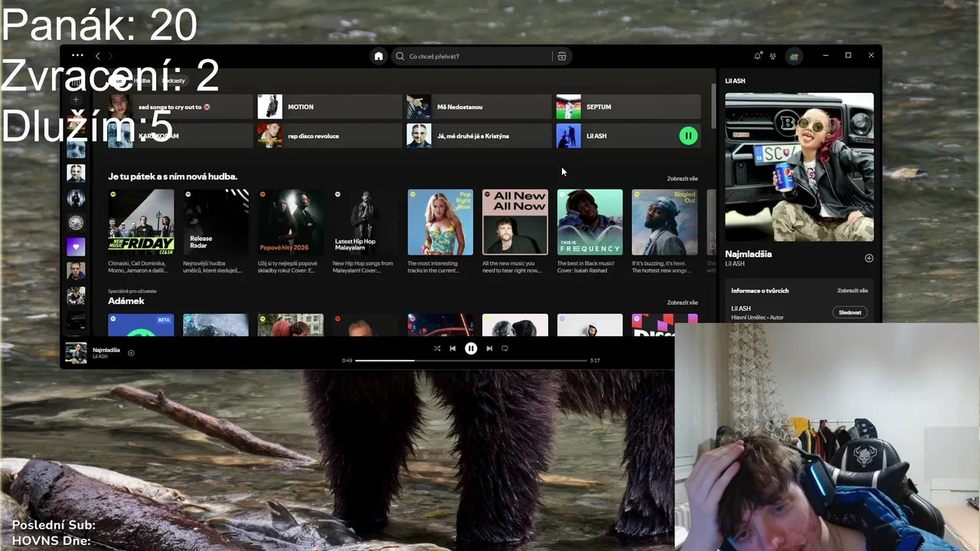This screenshot has height=551, width=980.
Task: Click the now-playing cover in the bottom bar
Action: (x=76, y=353)
